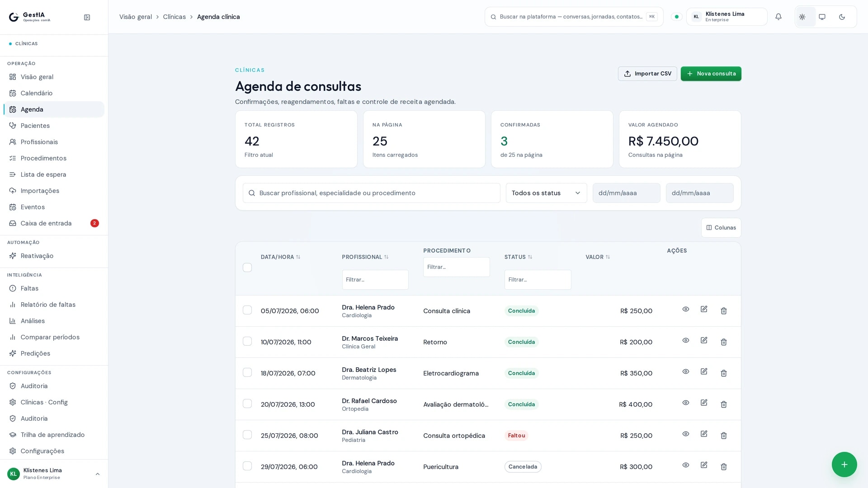This screenshot has height=488, width=868.
Task: Click the Procedimento column filter input
Action: 456,267
